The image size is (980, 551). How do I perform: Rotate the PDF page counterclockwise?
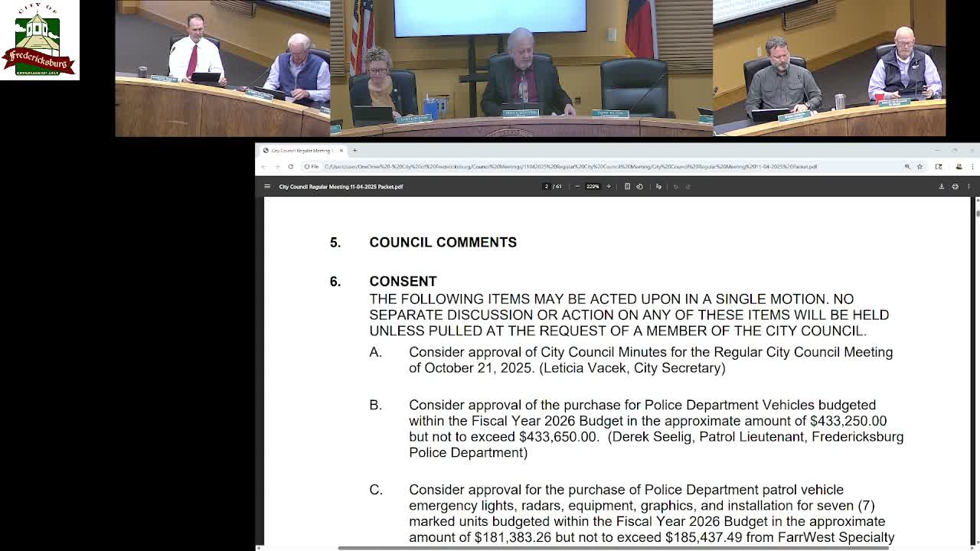[640, 186]
